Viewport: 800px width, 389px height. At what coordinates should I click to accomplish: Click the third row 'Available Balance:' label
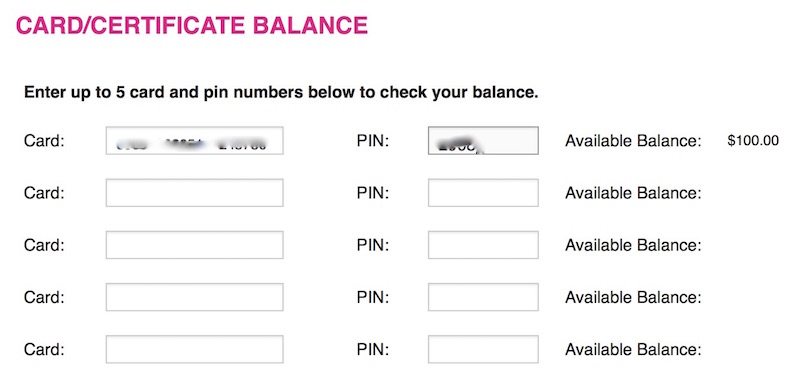tap(633, 245)
